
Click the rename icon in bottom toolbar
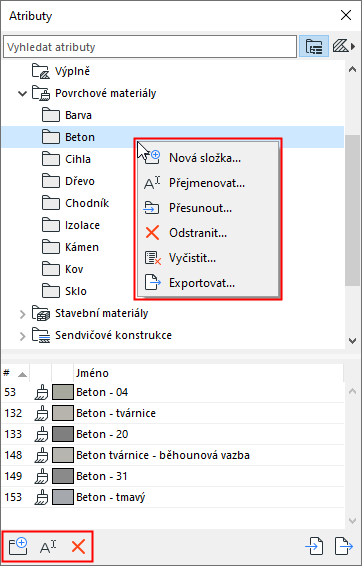click(49, 547)
